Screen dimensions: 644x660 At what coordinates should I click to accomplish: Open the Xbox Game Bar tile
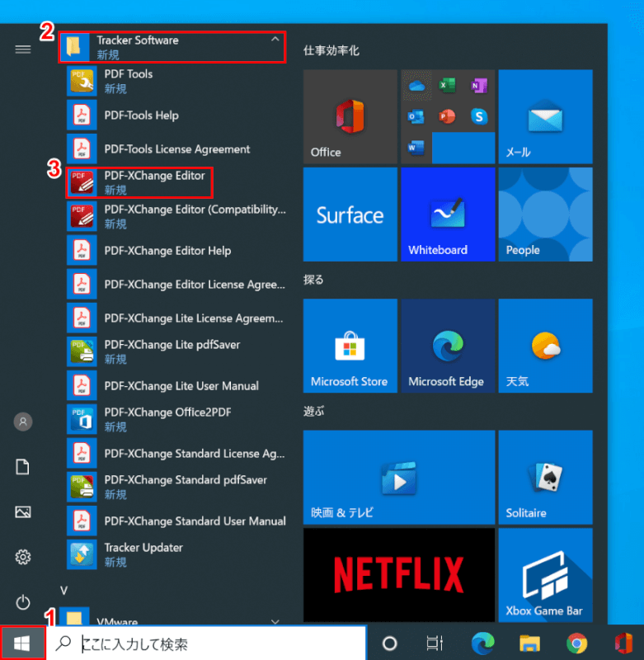pos(546,575)
